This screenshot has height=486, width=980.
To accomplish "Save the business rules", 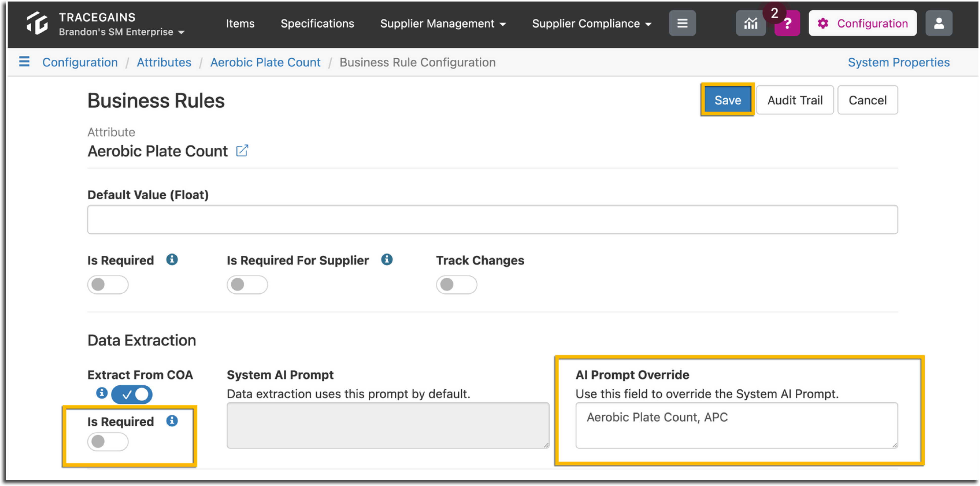I will (x=727, y=100).
